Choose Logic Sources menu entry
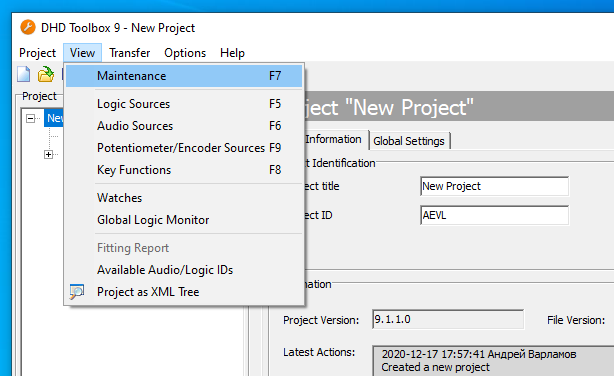This screenshot has width=614, height=376. click(x=184, y=104)
